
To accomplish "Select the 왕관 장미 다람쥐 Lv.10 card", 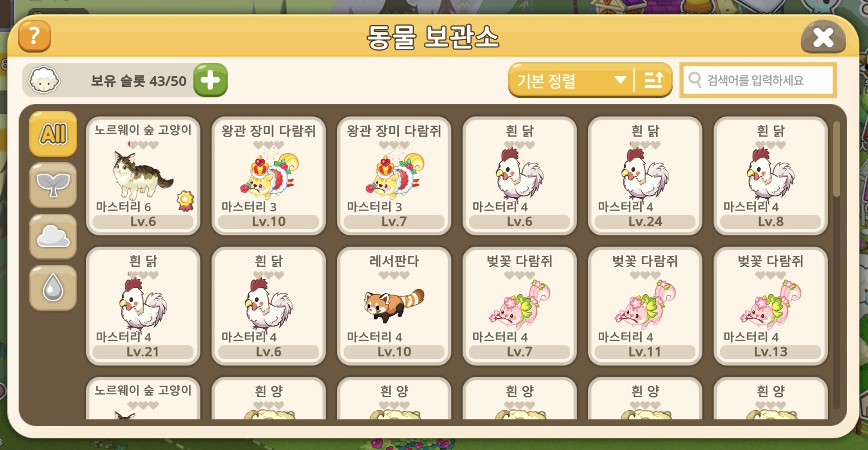I will coord(268,176).
